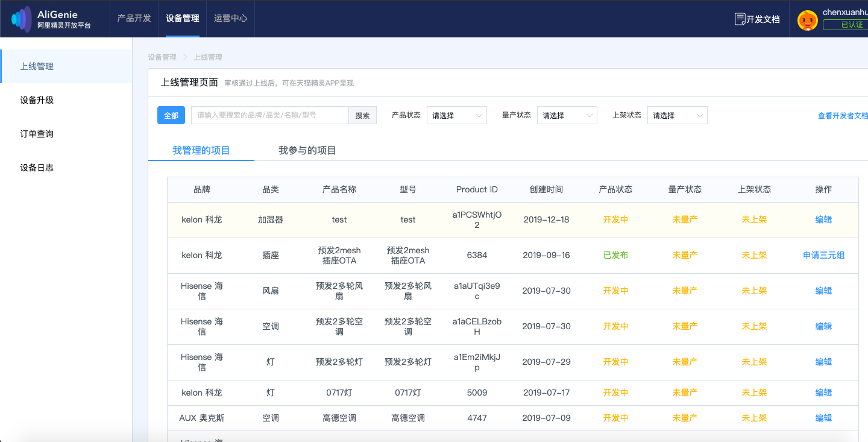
Task: Click 上线管理 in the breadcrumb
Action: point(208,57)
